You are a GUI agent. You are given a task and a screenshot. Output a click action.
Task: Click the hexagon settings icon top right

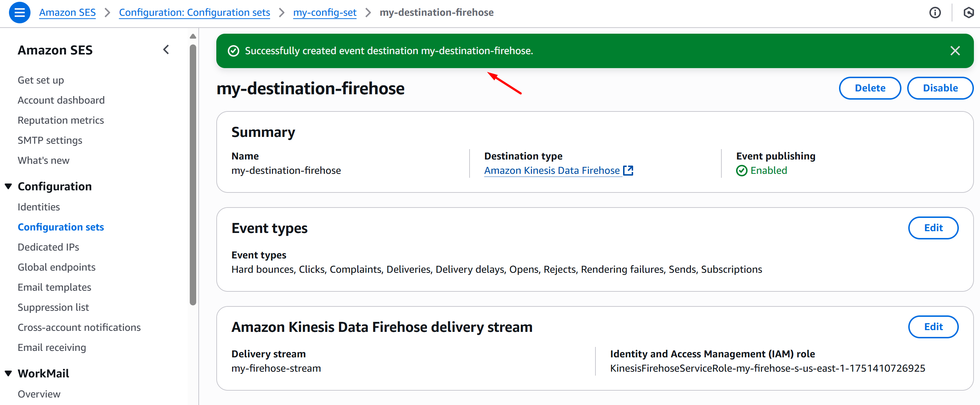point(968,13)
